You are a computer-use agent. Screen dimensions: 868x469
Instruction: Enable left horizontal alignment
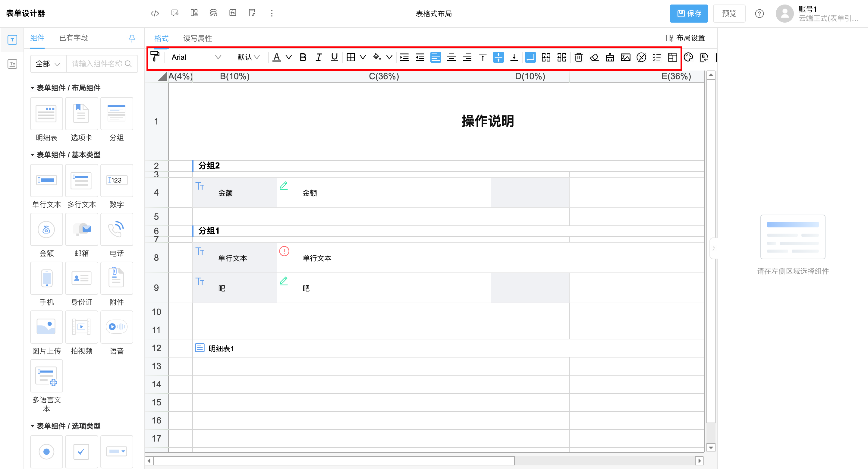(436, 57)
